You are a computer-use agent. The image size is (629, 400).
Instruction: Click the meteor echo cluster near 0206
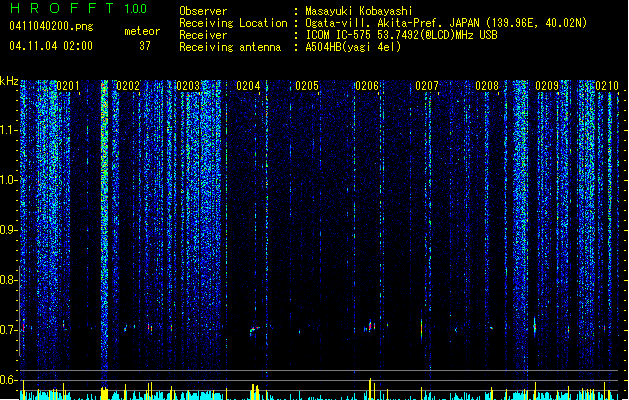tap(370, 326)
